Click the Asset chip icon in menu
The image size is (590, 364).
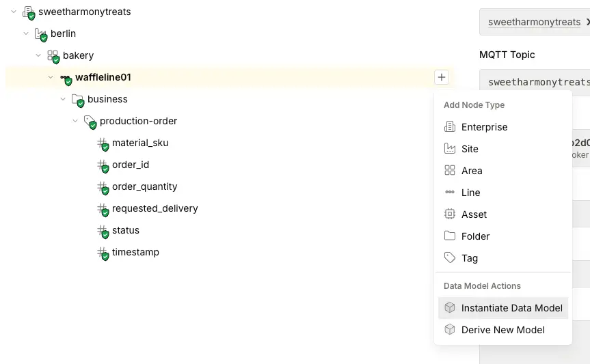450,214
